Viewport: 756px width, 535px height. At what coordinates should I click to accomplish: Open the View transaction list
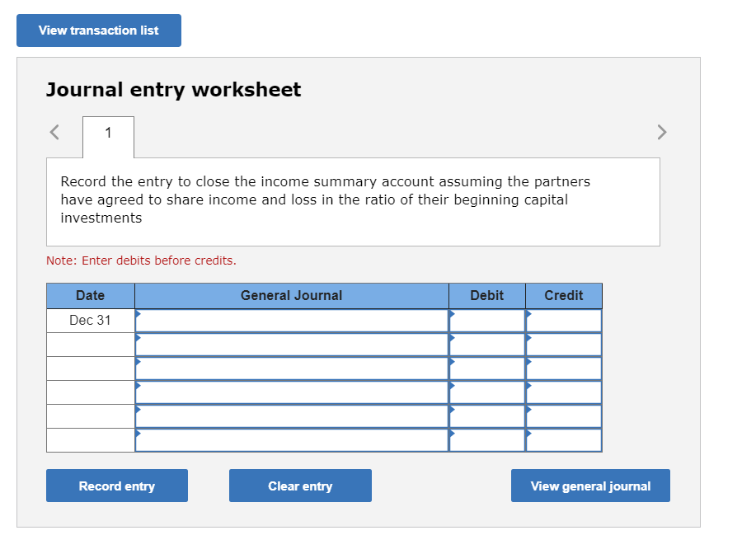[x=98, y=30]
